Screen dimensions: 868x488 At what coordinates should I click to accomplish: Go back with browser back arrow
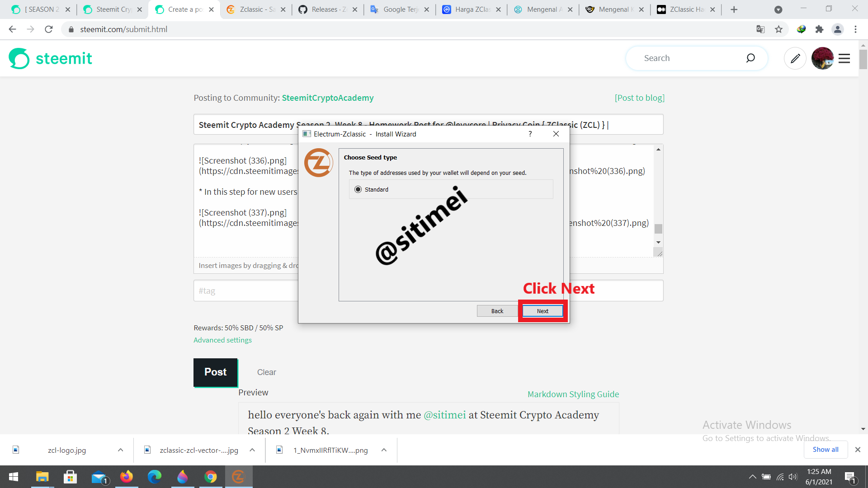pos(12,29)
